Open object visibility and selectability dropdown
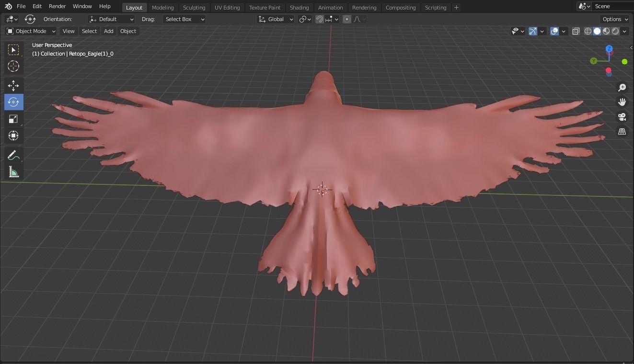Screen dimensions: 634x364 tap(518, 31)
